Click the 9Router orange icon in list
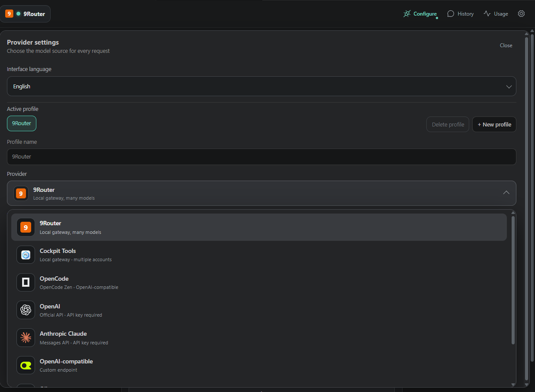 pos(25,227)
